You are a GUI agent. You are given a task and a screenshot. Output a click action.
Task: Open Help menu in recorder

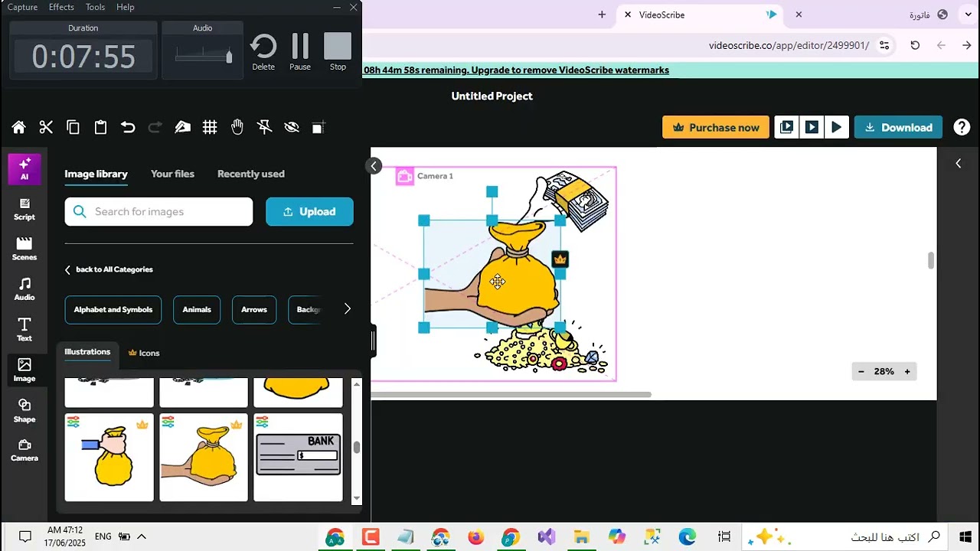(x=126, y=7)
